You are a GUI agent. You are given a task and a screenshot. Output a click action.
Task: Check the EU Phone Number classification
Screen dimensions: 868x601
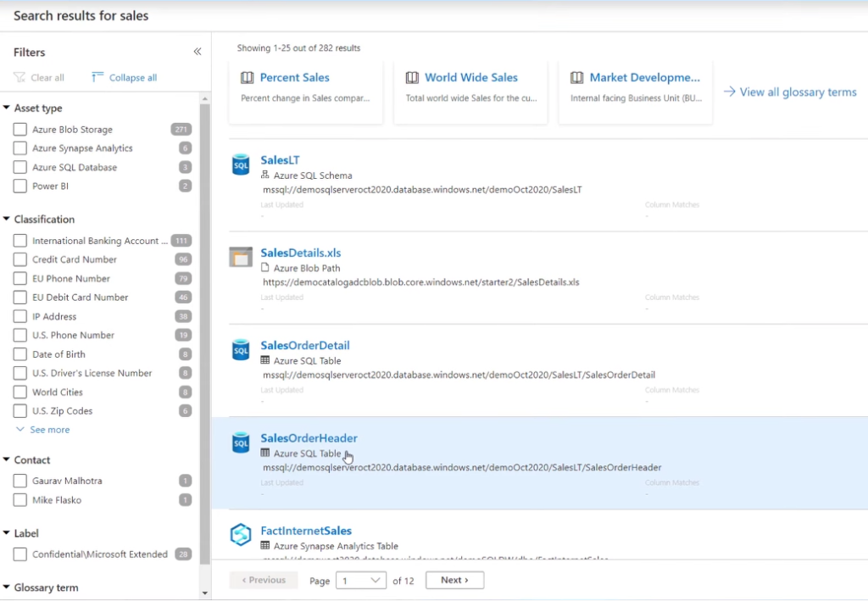point(20,278)
